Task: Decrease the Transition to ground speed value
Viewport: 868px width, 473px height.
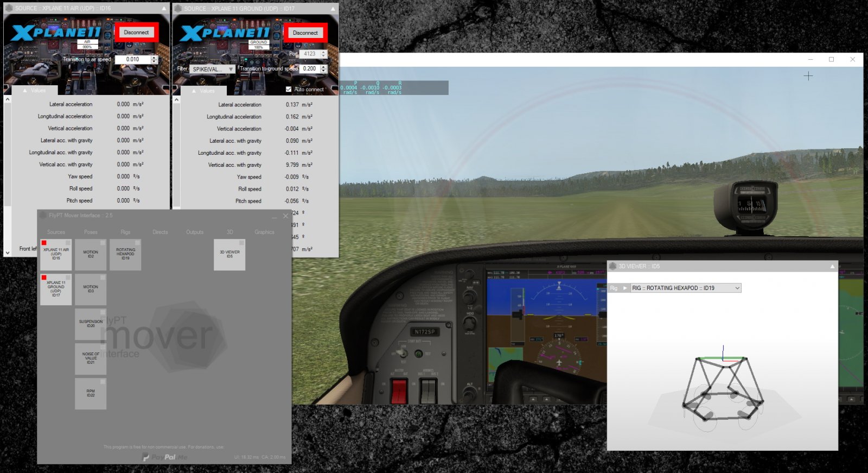Action: point(324,71)
